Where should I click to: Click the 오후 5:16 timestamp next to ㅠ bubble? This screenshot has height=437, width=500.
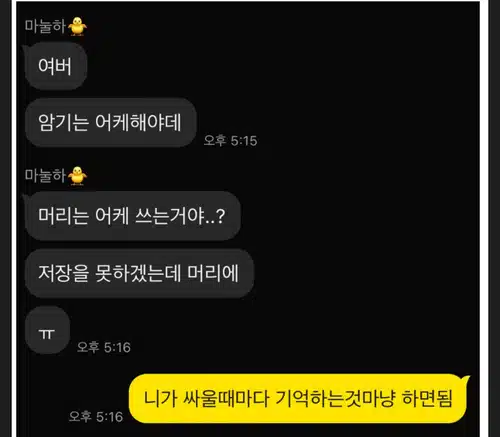[104, 347]
